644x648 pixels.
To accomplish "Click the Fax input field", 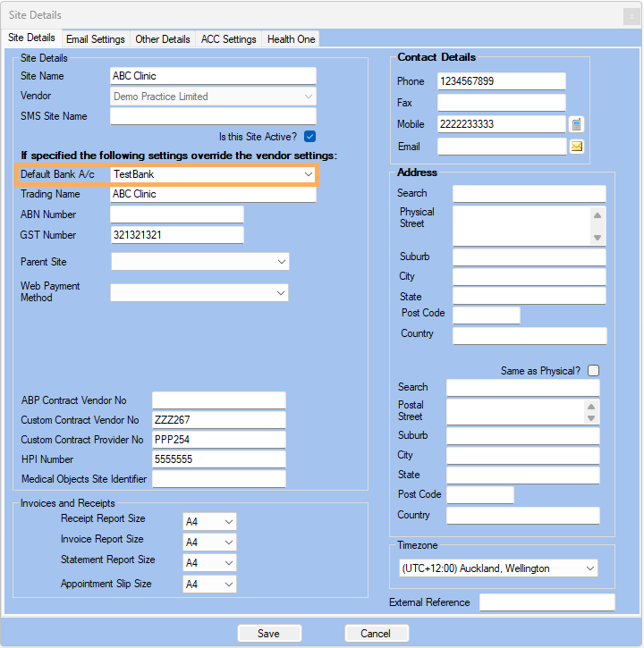I will [x=501, y=103].
